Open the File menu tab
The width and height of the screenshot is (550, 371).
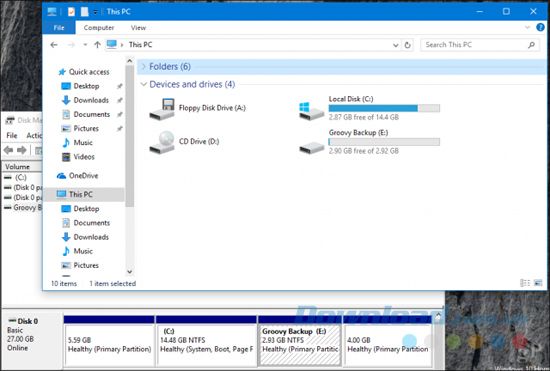click(x=59, y=27)
